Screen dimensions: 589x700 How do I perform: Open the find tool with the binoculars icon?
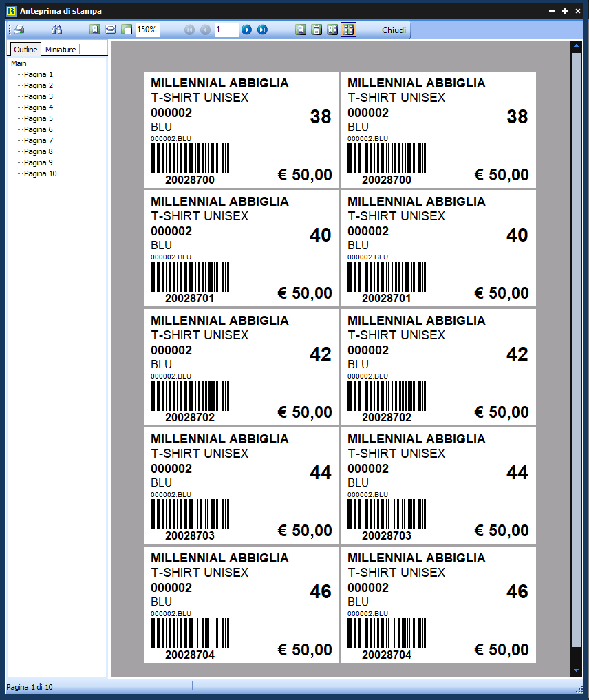click(56, 30)
